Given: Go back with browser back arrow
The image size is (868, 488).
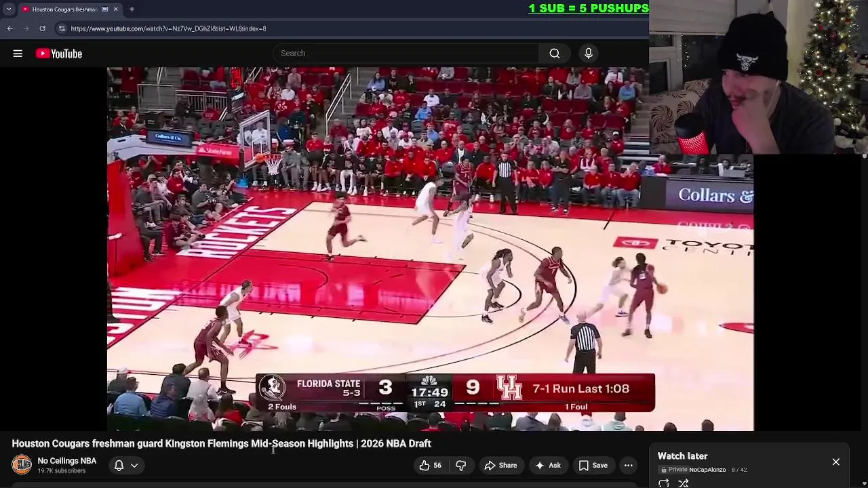Looking at the screenshot, I should (10, 28).
